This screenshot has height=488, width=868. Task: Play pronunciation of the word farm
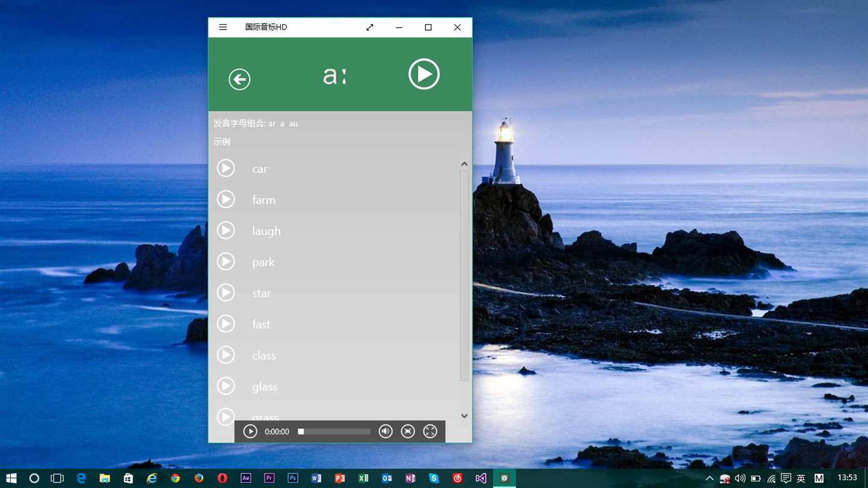tap(226, 199)
